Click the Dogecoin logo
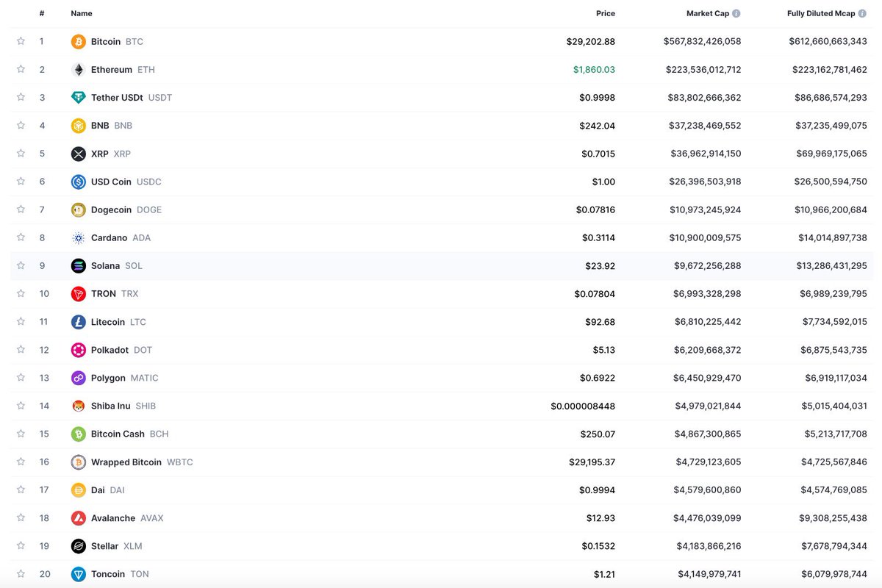882x588 pixels. coord(79,210)
